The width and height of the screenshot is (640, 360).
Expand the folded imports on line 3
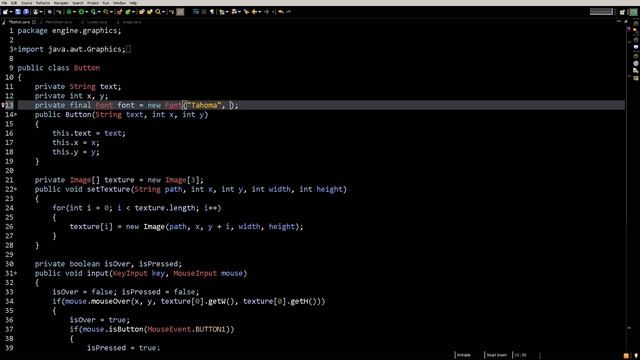point(16,49)
